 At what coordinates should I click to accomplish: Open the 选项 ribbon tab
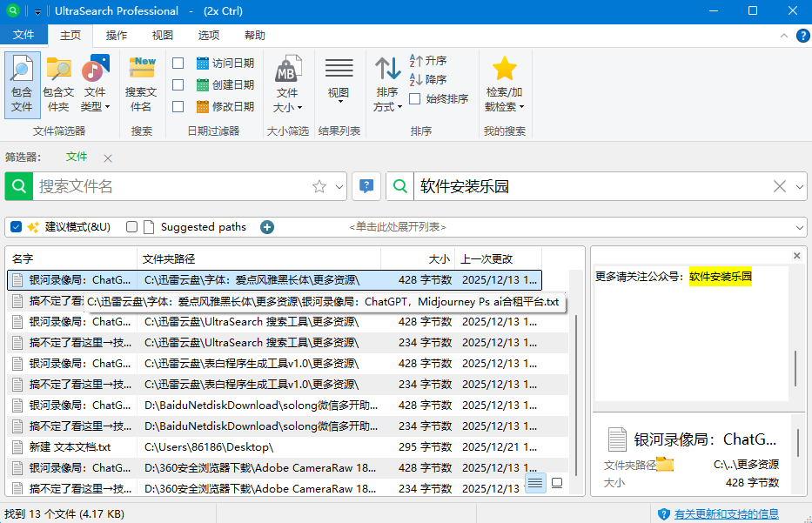tap(209, 36)
